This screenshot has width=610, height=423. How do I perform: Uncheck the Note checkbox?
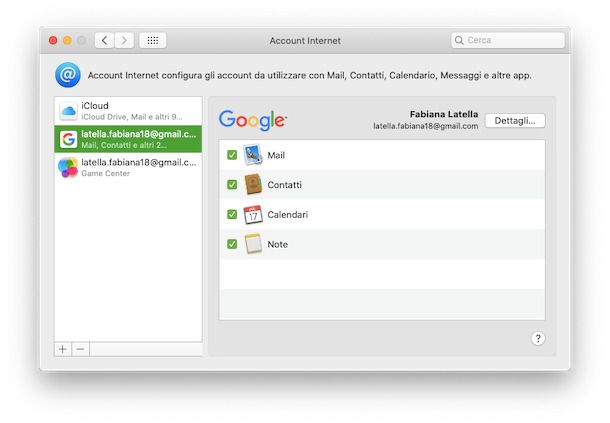click(232, 244)
